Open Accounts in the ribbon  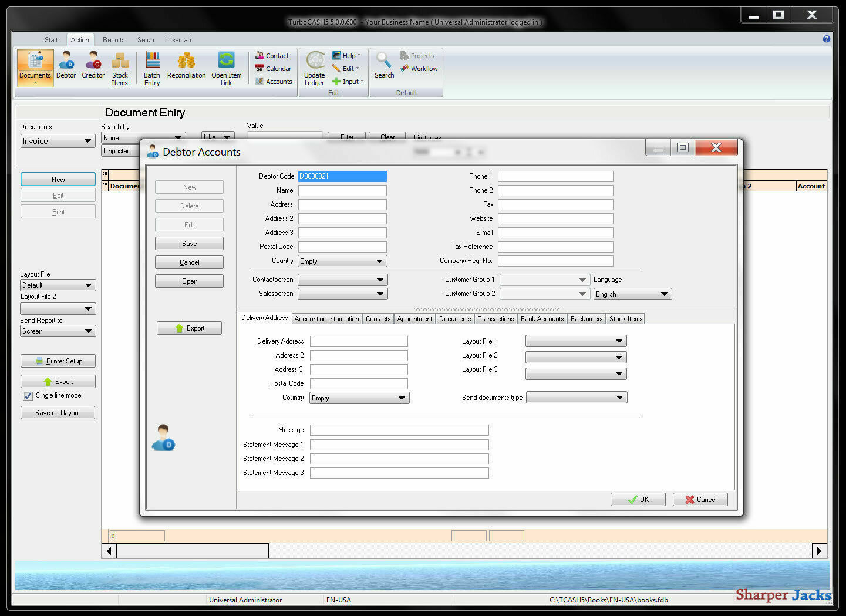274,82
